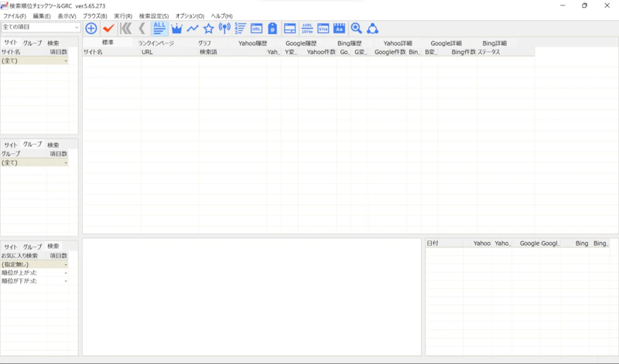The image size is (619, 364).
Task: Open the 表示(V) menu
Action: click(x=67, y=16)
